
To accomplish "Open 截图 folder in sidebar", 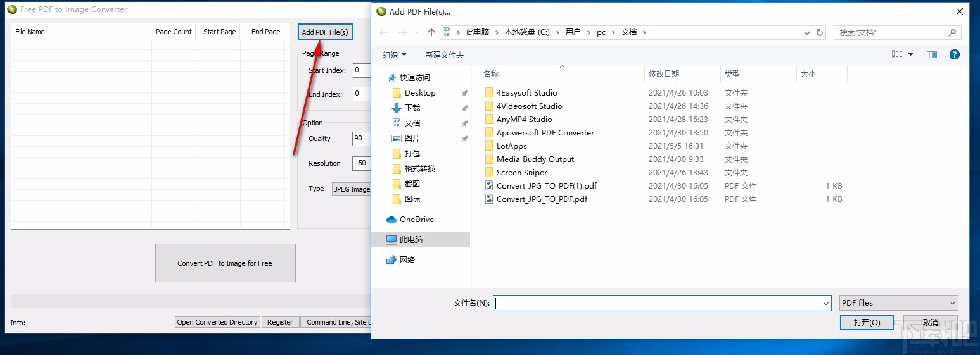I will (412, 184).
